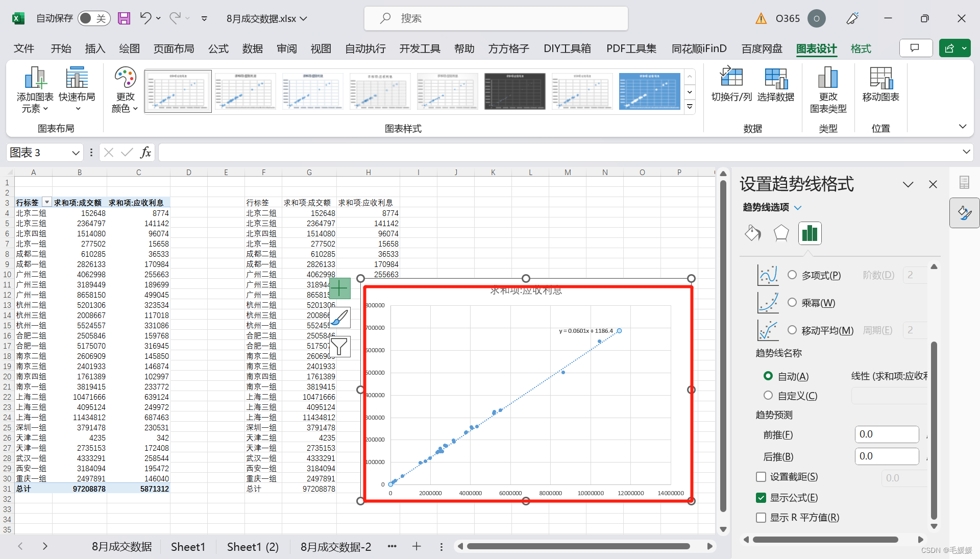Enable Display R-squared value checkbox
The width and height of the screenshot is (980, 559).
coord(761,517)
